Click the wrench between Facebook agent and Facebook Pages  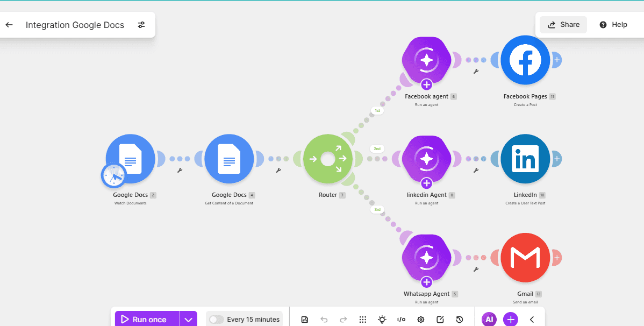(476, 72)
